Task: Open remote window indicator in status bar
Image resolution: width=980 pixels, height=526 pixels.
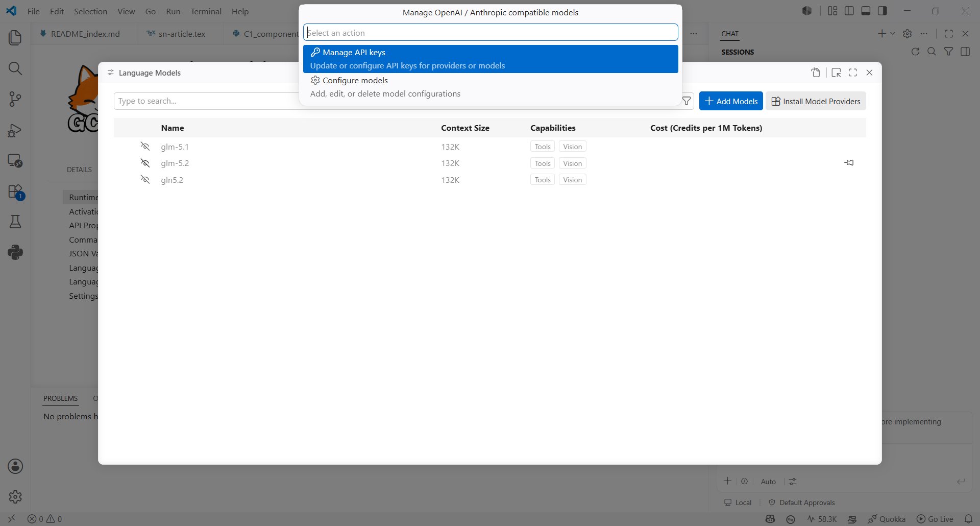Action: (x=11, y=519)
